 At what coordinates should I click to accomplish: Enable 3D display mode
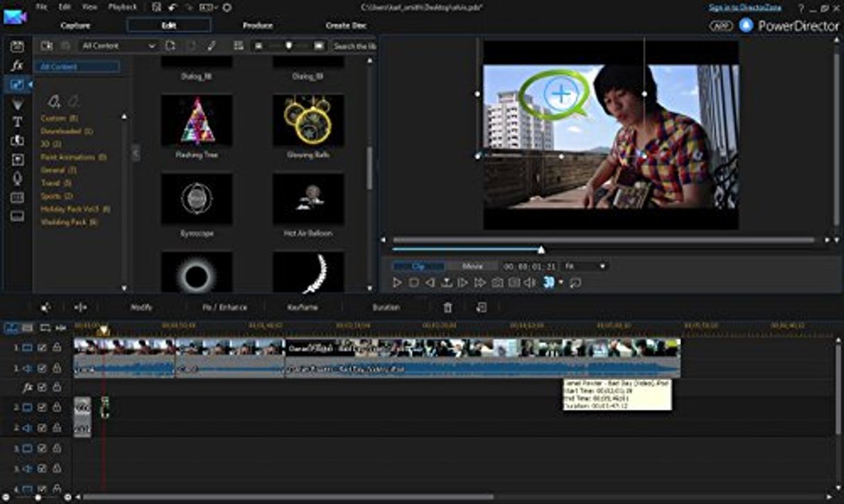pyautogui.click(x=549, y=282)
